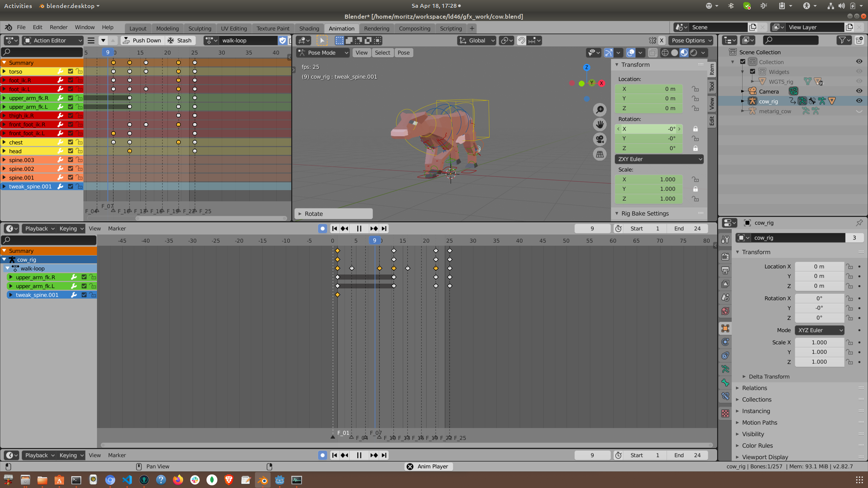The height and width of the screenshot is (488, 868).
Task: Switch perspective/orthographic grid icon
Action: coord(600,154)
